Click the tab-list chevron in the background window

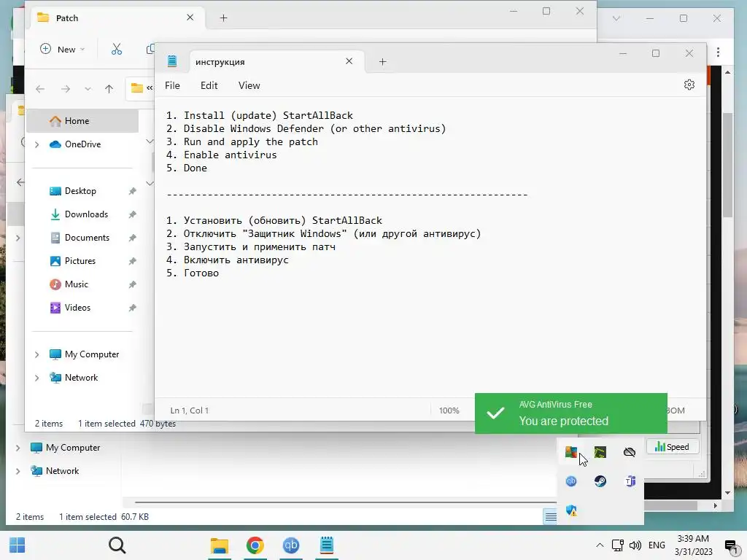(x=616, y=18)
